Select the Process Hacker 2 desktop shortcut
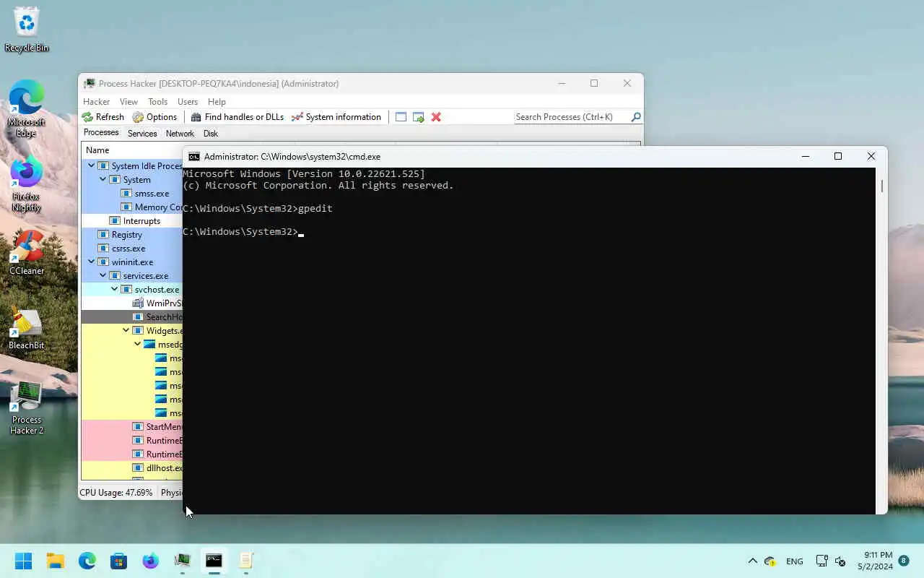The image size is (924, 578). [x=27, y=408]
